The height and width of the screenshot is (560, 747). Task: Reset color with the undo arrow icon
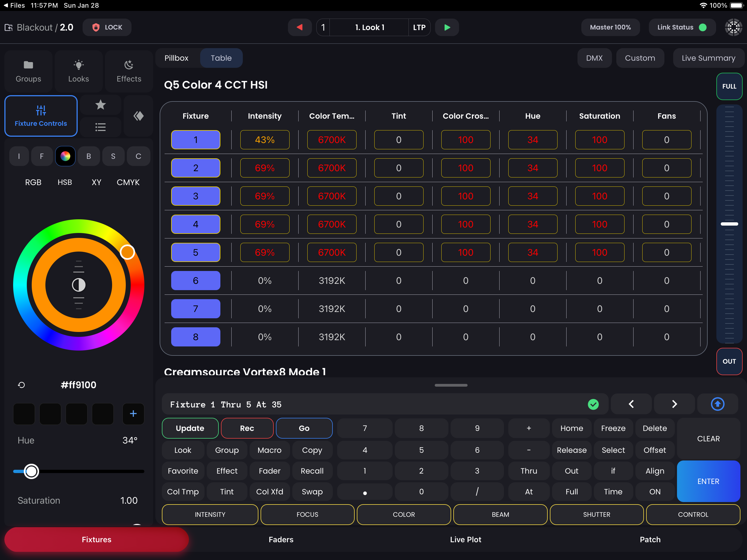pos(21,385)
